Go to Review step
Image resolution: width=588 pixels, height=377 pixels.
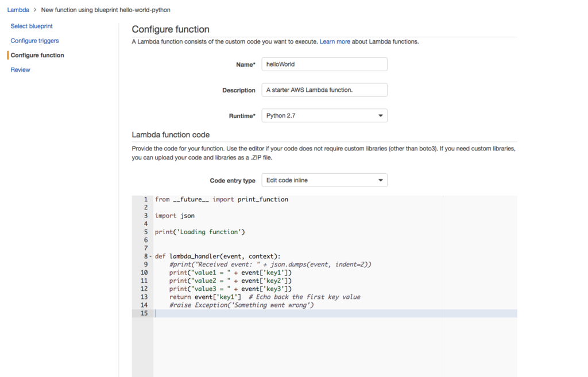tap(20, 69)
